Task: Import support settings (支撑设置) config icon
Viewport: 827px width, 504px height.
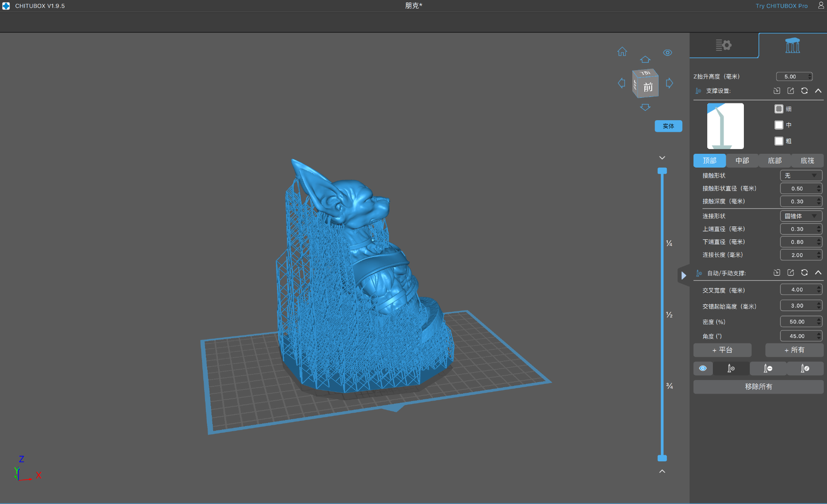Action: click(x=777, y=91)
